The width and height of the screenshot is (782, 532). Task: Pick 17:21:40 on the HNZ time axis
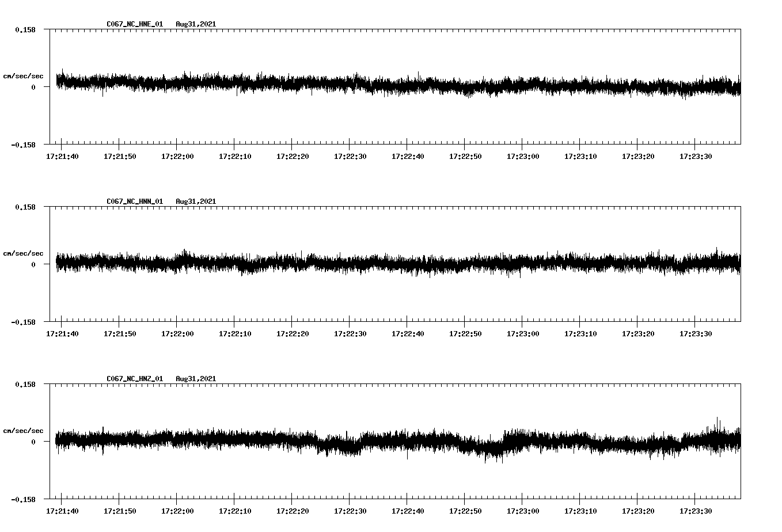[x=62, y=511]
